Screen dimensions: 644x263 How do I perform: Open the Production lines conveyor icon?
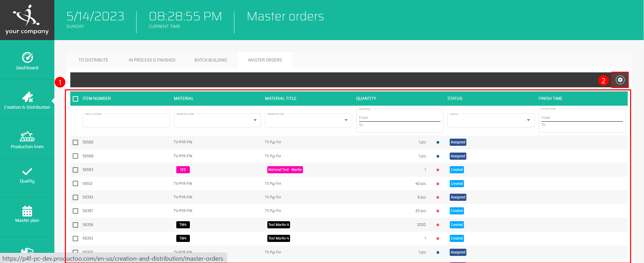coord(27,137)
